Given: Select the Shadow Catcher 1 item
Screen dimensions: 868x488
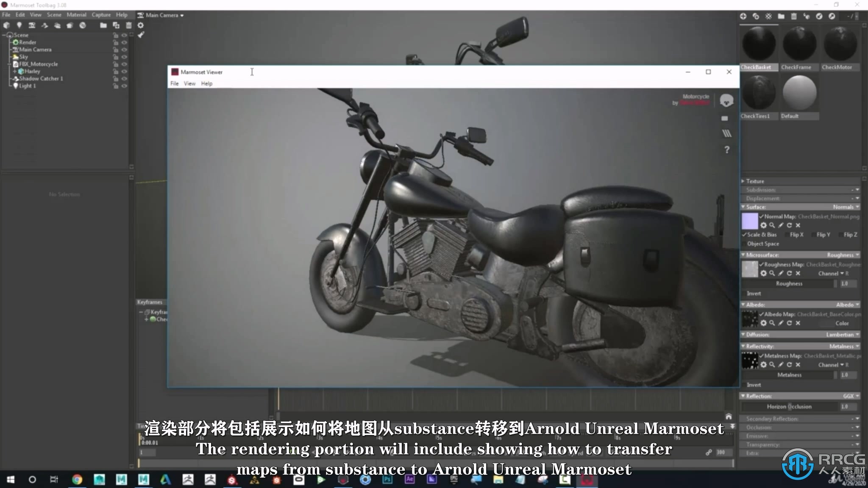Looking at the screenshot, I should tap(41, 78).
